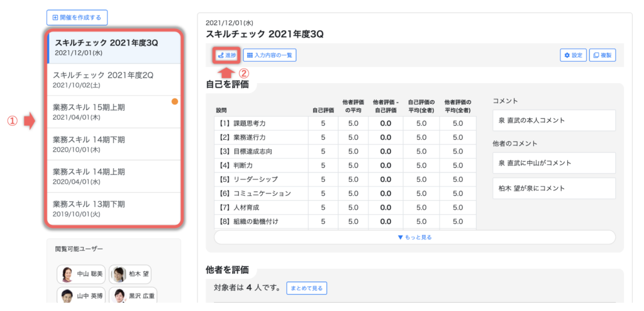Expand the もっと見る section
Viewport: 644px width, 311px height.
click(x=414, y=237)
